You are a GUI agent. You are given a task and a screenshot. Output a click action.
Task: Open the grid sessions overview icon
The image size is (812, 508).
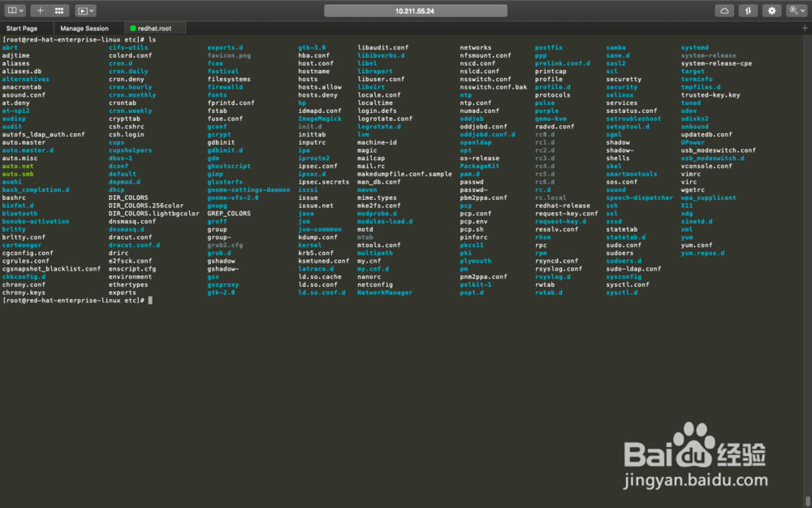[x=59, y=11]
